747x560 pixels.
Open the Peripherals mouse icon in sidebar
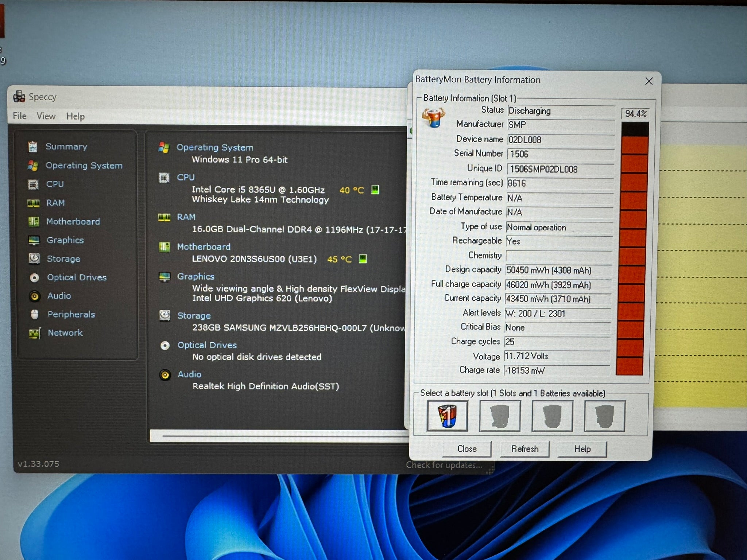(35, 314)
